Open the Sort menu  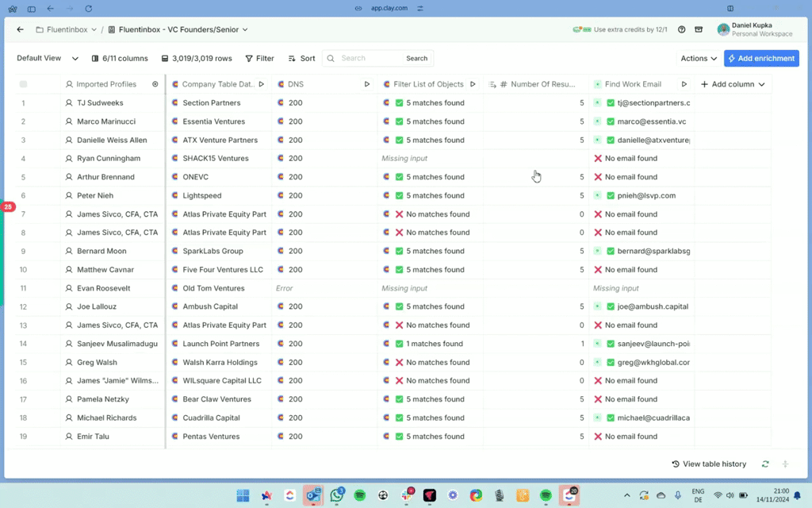click(x=301, y=58)
